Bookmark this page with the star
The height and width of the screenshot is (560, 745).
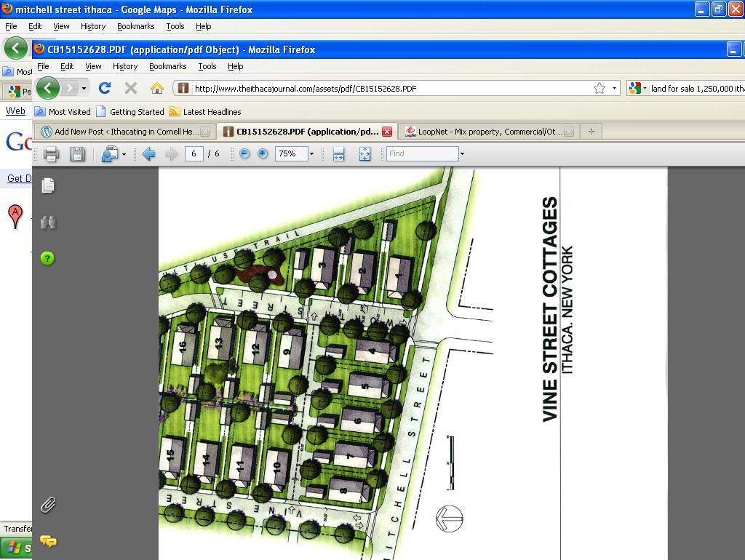[599, 88]
